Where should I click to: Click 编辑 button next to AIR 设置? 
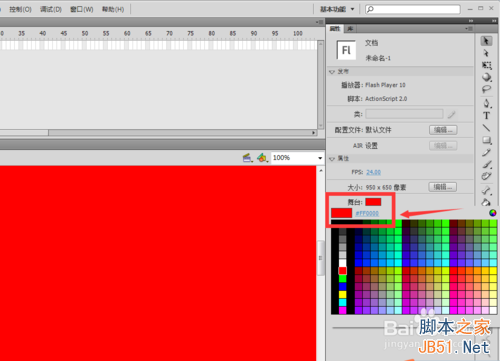(443, 146)
